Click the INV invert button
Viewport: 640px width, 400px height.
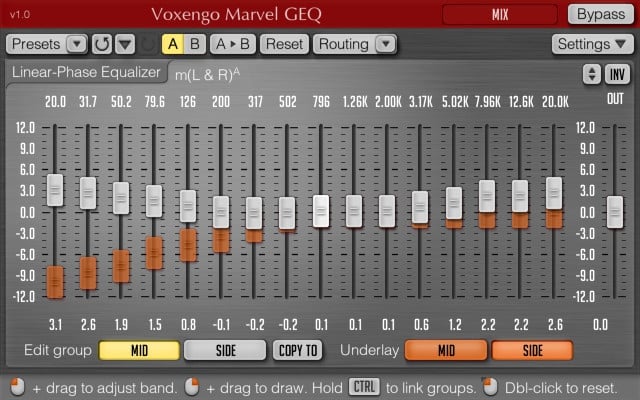point(618,75)
